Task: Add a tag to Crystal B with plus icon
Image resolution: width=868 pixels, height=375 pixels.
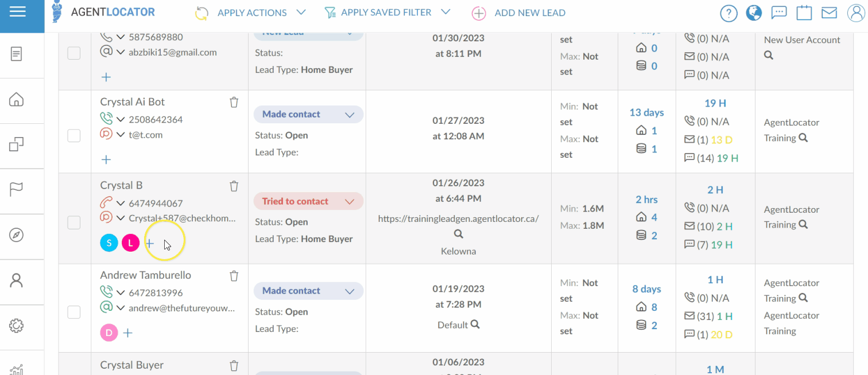Action: (150, 243)
